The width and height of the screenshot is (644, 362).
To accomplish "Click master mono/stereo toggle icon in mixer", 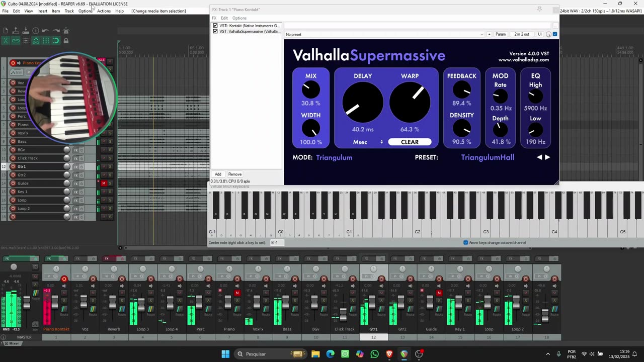I will 35,266.
